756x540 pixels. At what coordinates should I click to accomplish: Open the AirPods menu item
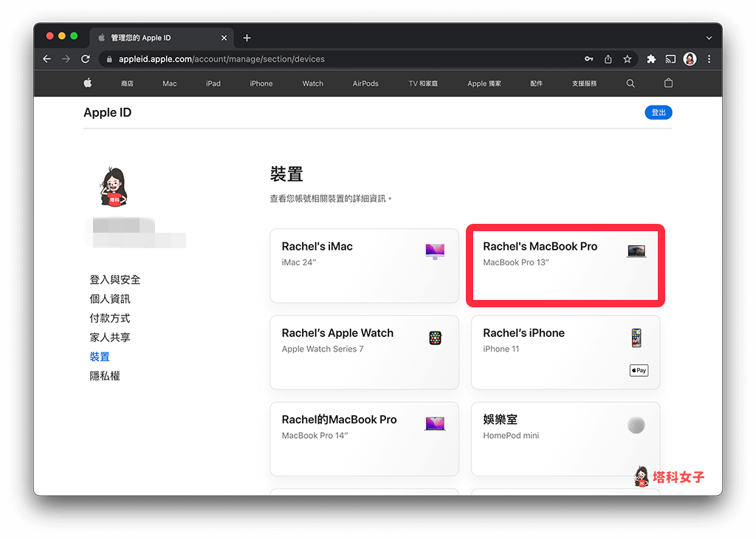[365, 83]
